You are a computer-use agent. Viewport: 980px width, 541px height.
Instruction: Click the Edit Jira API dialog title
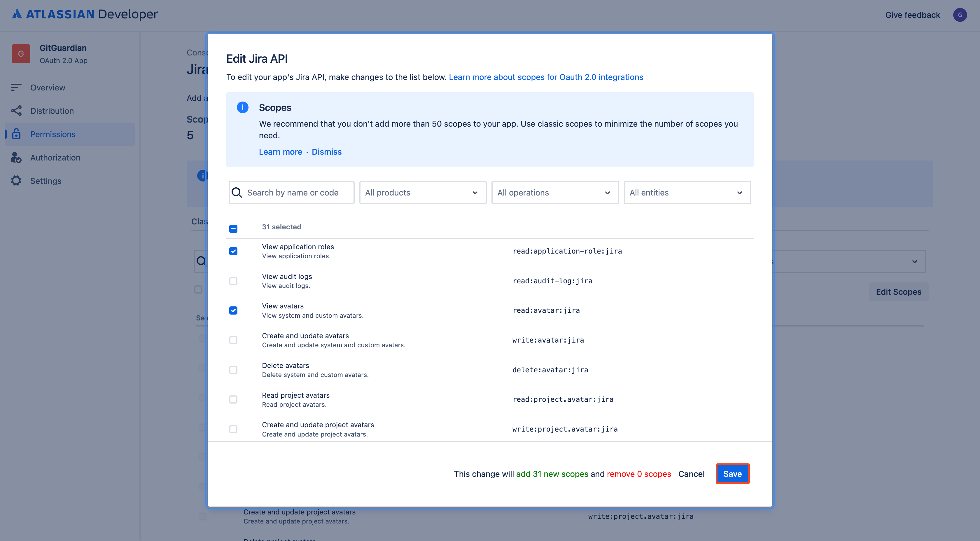[x=257, y=59]
